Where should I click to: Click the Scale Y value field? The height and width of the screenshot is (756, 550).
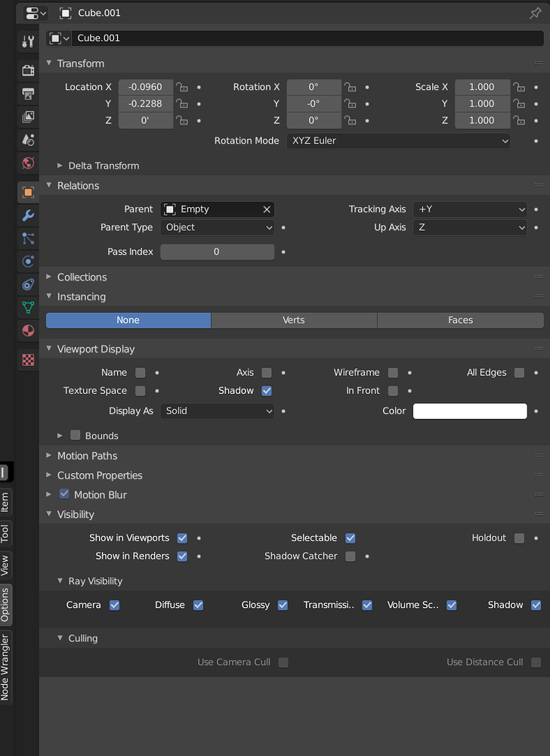(482, 104)
